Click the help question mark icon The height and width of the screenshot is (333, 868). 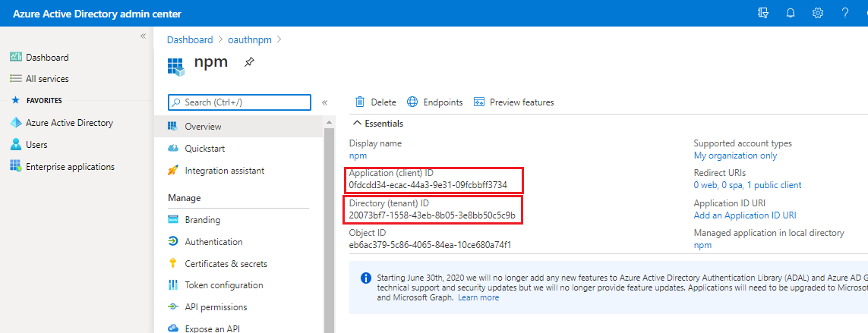pos(844,13)
